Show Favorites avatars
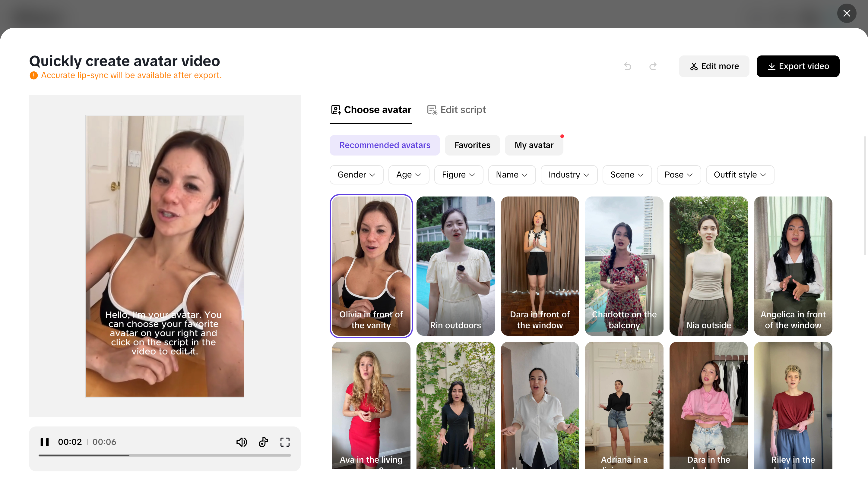Viewport: 868px width, 478px height. coord(472,145)
